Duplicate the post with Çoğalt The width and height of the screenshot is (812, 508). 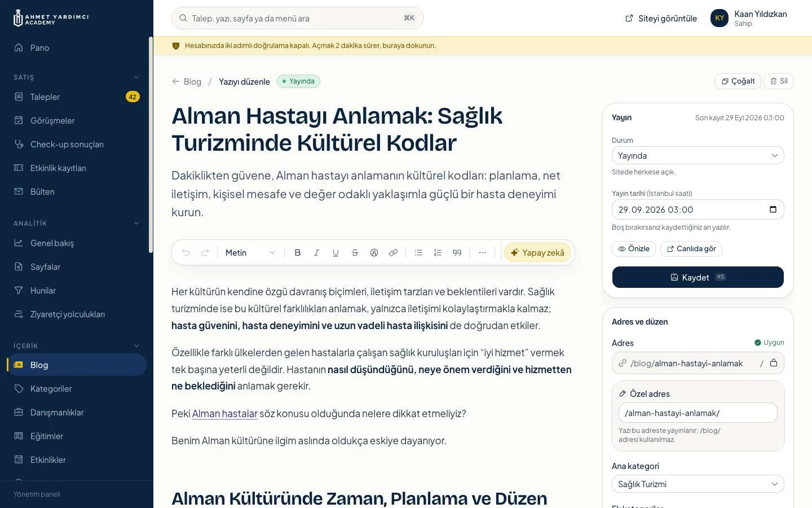738,81
